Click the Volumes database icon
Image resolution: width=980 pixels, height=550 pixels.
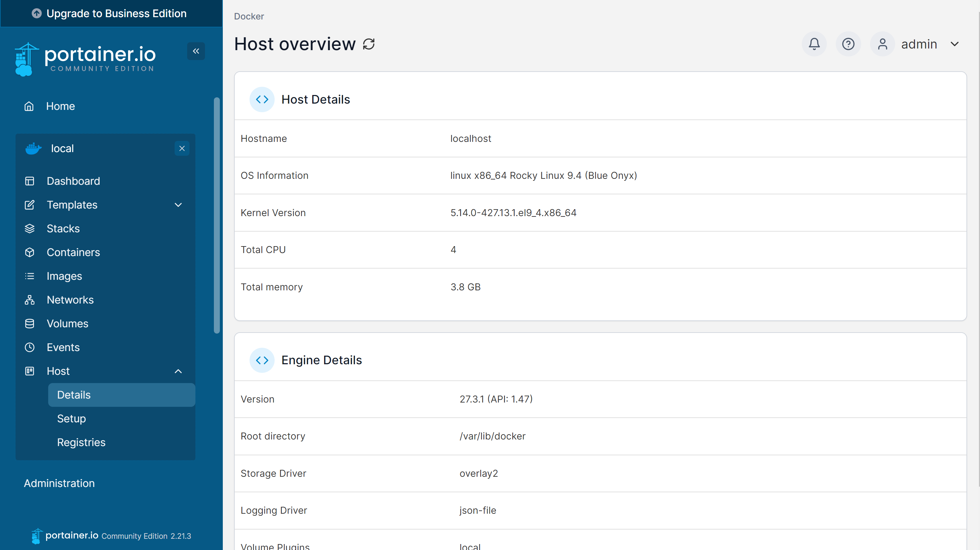coord(29,324)
